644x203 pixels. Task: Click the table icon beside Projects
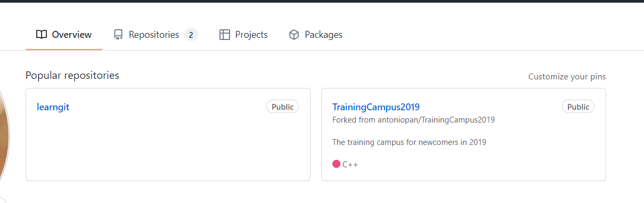[225, 35]
